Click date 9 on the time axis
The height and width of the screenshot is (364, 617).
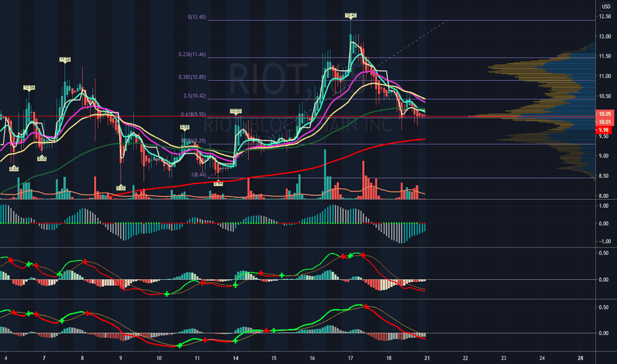(x=120, y=358)
